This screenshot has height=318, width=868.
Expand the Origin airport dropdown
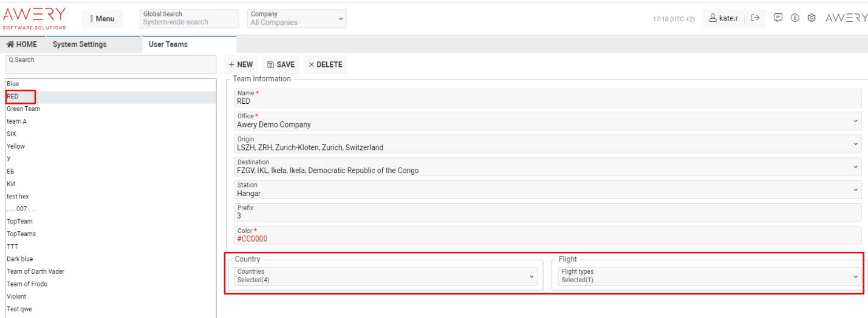[x=547, y=144]
